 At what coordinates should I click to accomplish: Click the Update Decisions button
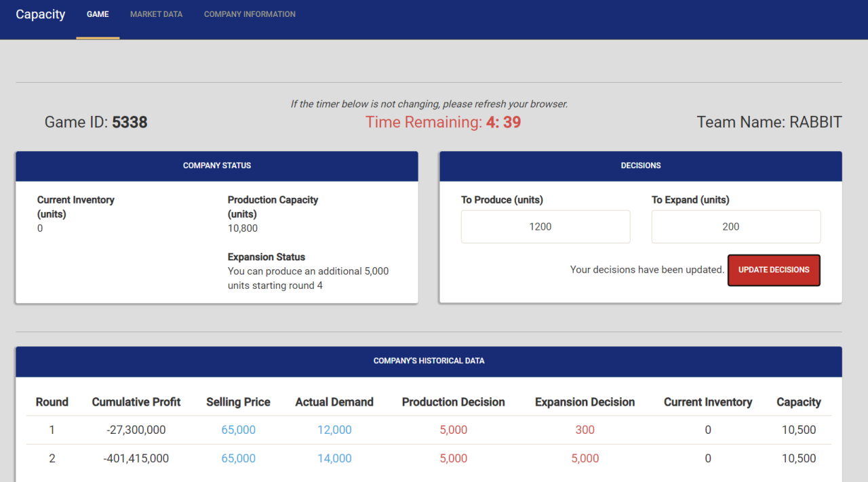(774, 270)
